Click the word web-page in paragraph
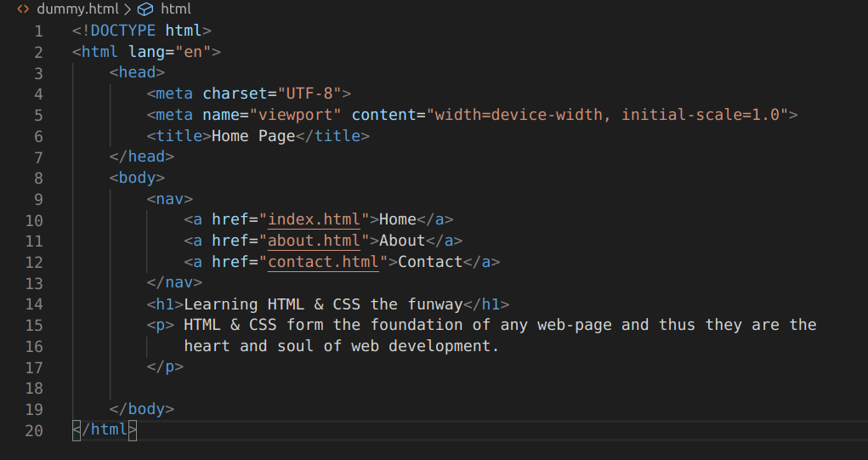This screenshot has width=868, height=460. pyautogui.click(x=575, y=325)
